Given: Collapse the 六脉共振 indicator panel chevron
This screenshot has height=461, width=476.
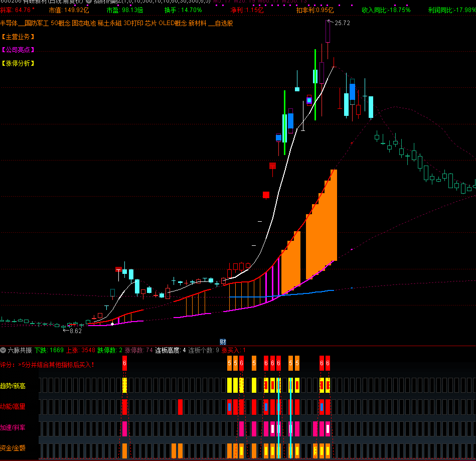Looking at the screenshot, I should click(x=3, y=350).
